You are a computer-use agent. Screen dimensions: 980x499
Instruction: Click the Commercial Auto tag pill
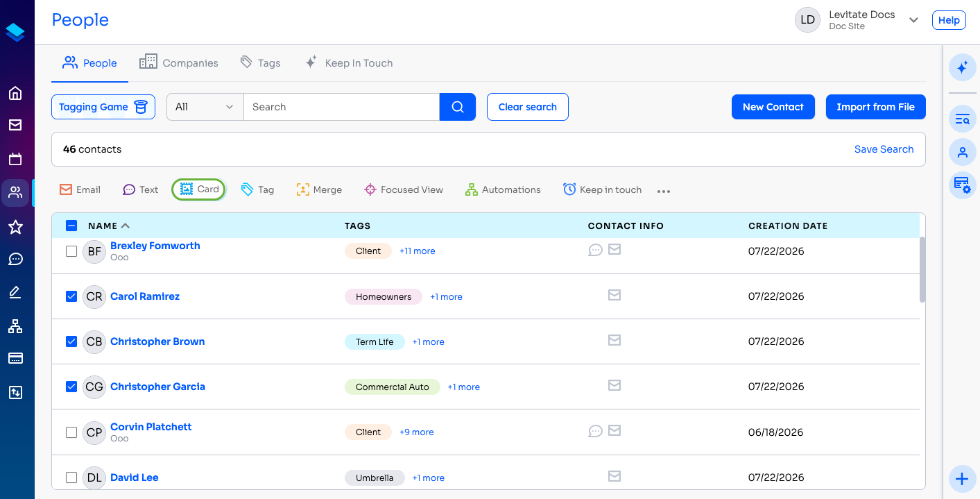(x=393, y=387)
